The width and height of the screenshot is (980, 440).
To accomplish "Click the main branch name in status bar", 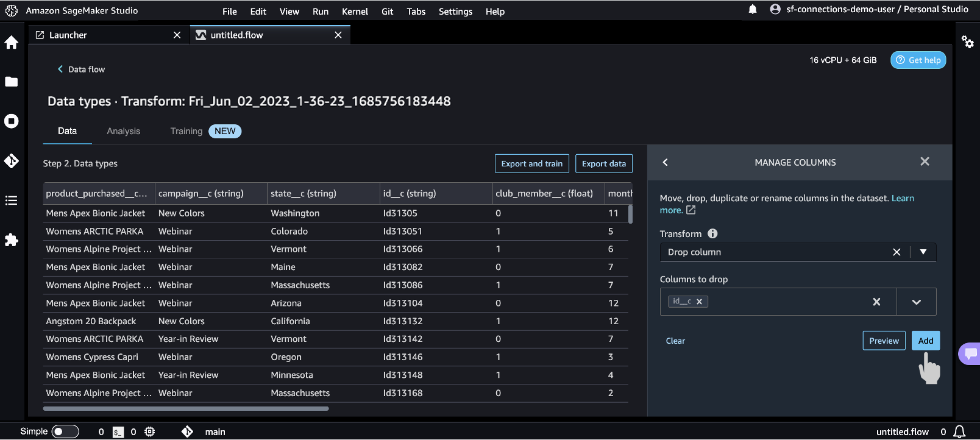I will pos(215,432).
